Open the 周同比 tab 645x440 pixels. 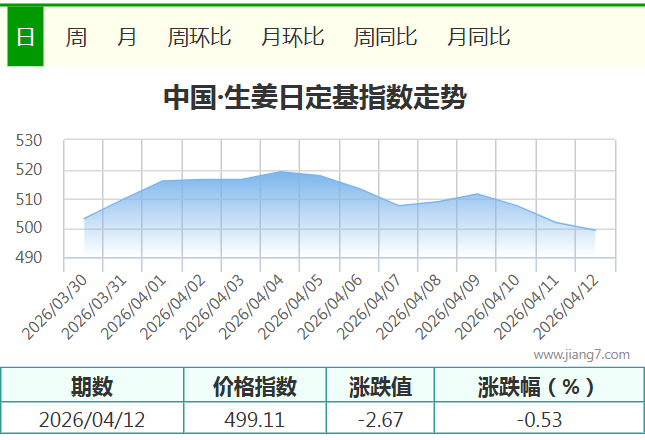click(385, 37)
